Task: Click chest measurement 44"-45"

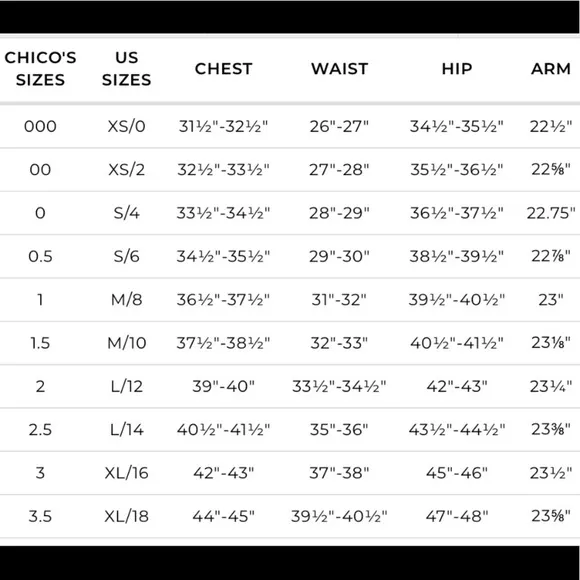Action: click(223, 516)
